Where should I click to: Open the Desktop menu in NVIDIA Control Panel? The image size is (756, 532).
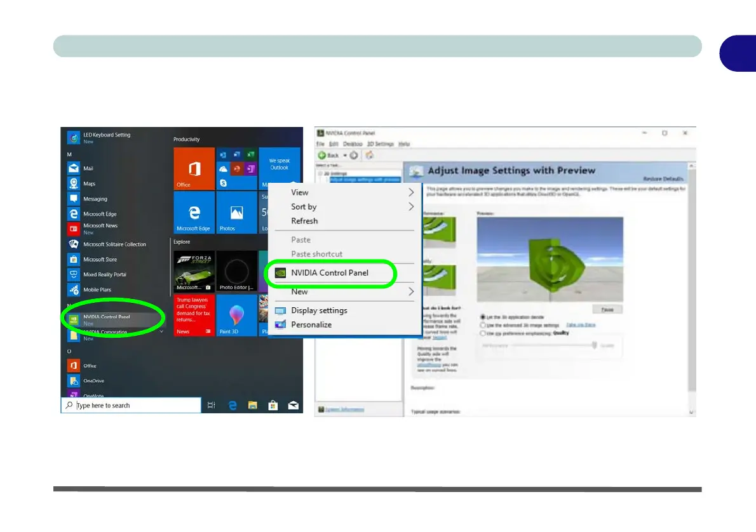(353, 143)
